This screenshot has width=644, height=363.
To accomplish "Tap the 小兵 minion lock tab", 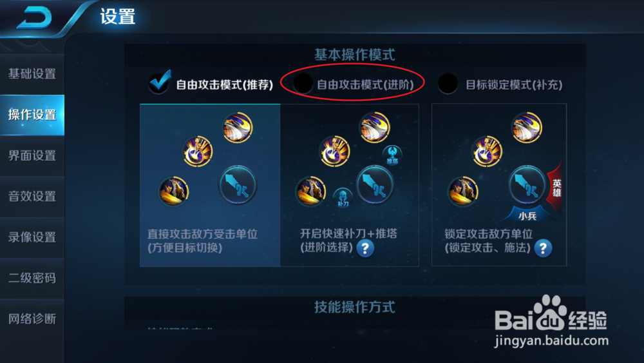I will pyautogui.click(x=527, y=215).
